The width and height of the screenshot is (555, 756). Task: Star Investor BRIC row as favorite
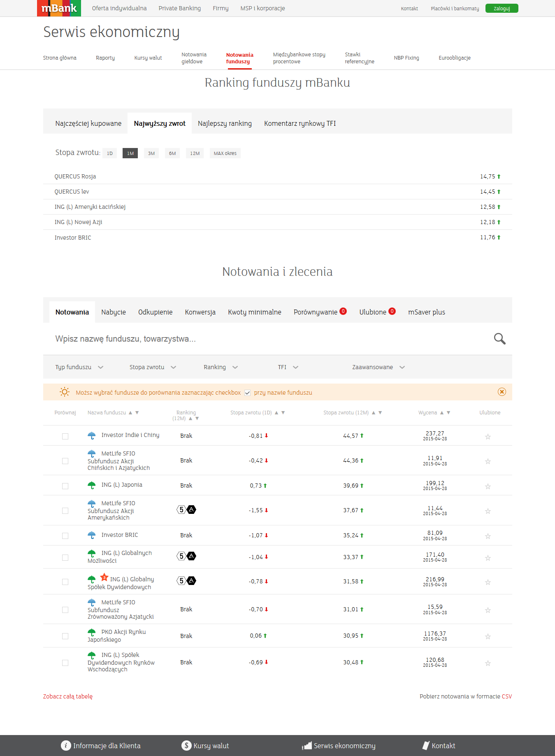coord(488,536)
